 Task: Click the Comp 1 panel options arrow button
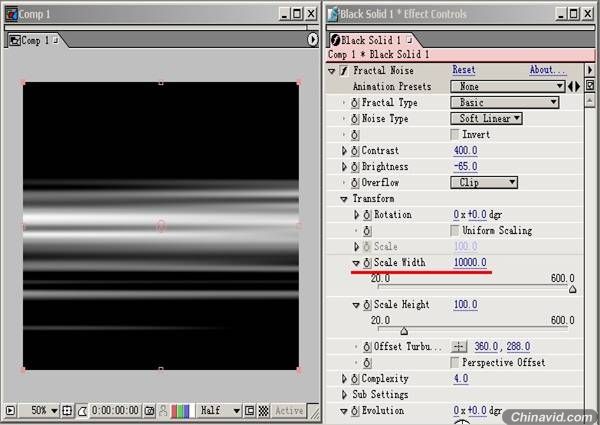click(313, 39)
